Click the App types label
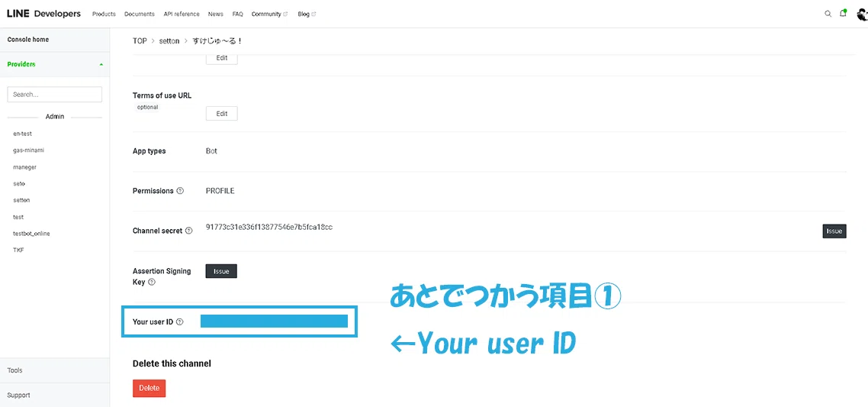Viewport: 868px width, 407px height. click(x=149, y=151)
